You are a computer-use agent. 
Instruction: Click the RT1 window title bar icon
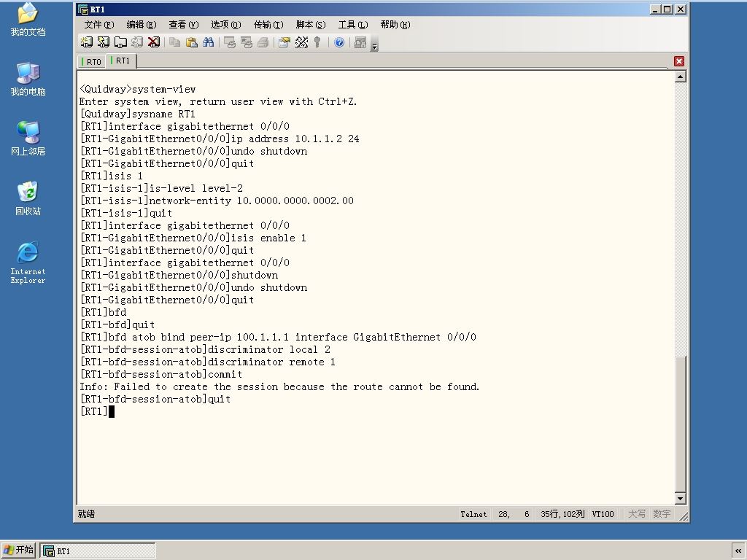[x=83, y=9]
